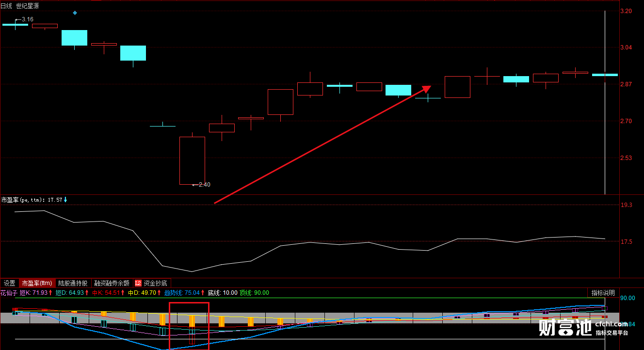Click the 短K: 71.93 value
Viewport: 644px width, 350px height.
point(33,293)
